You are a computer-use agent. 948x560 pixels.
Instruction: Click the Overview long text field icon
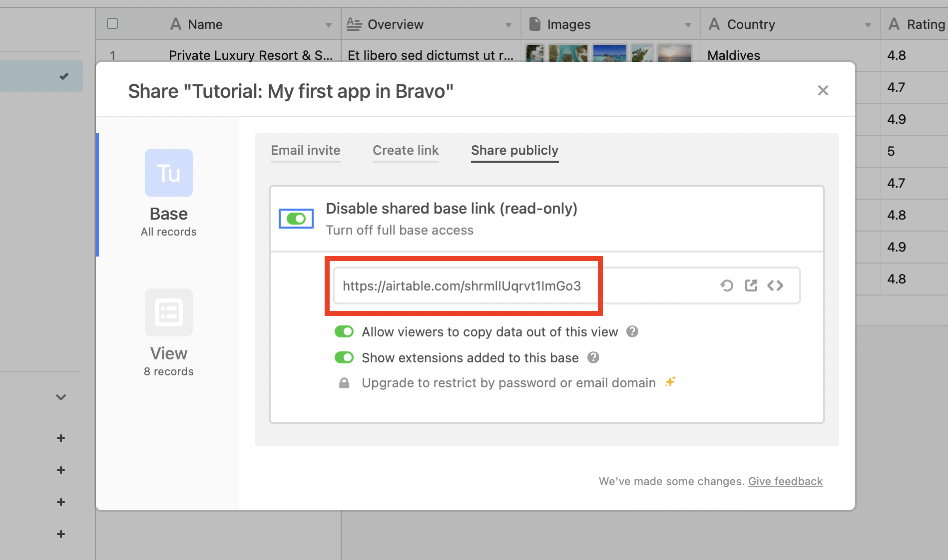[354, 24]
